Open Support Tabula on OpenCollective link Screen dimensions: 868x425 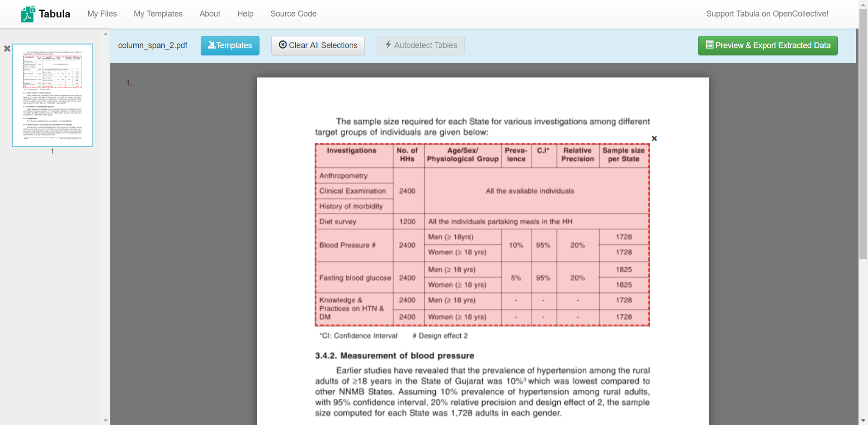click(767, 14)
